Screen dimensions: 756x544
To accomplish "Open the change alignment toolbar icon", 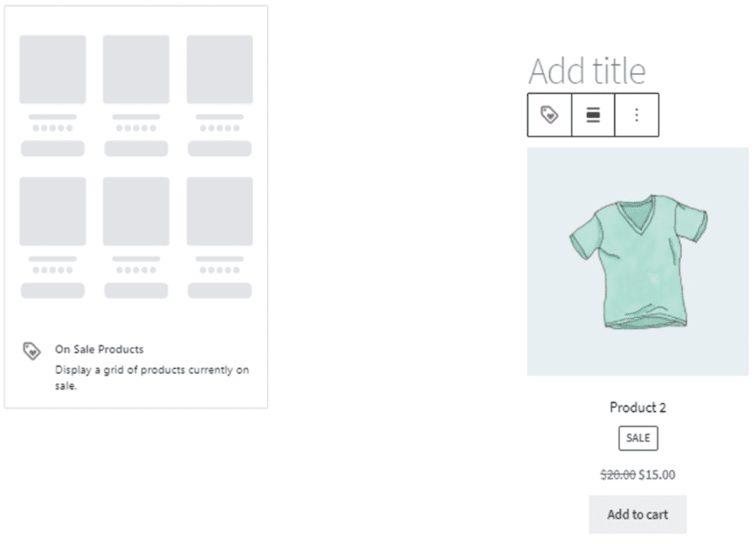I will [x=593, y=115].
